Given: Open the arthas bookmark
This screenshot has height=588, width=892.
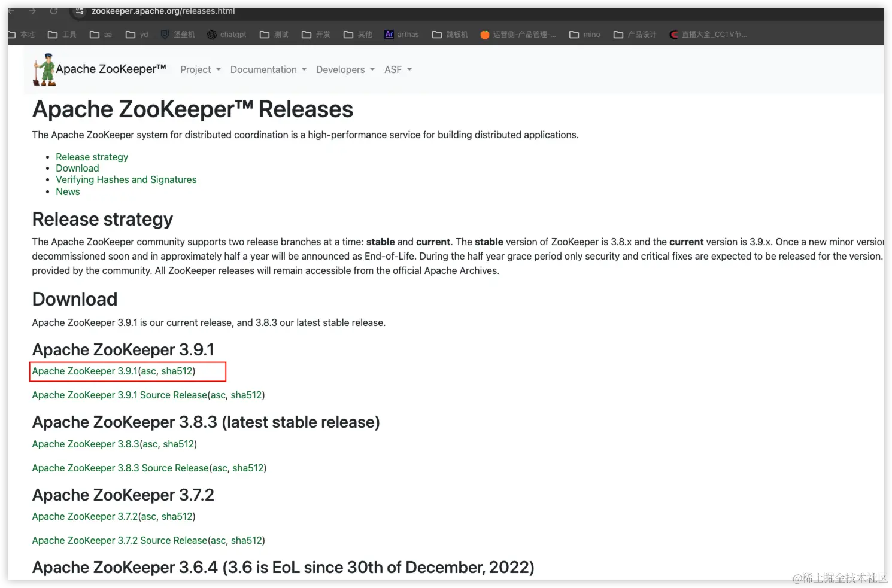Looking at the screenshot, I should coord(402,35).
